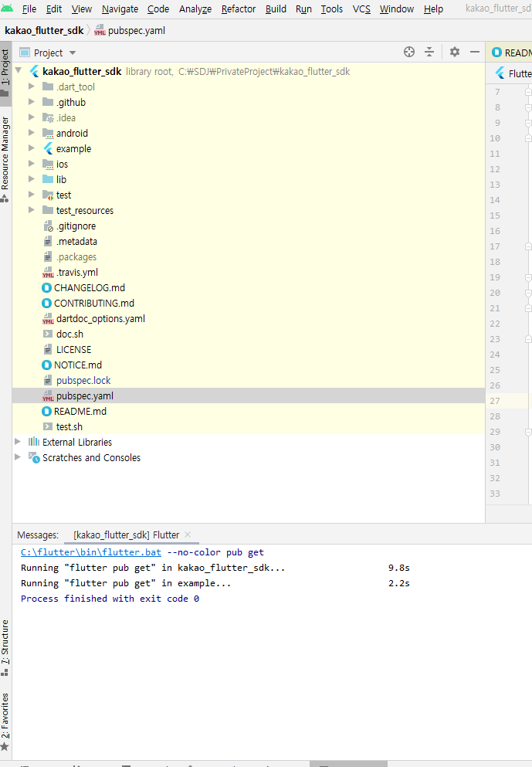Open the Analyze menu
This screenshot has width=532, height=767.
[x=195, y=8]
